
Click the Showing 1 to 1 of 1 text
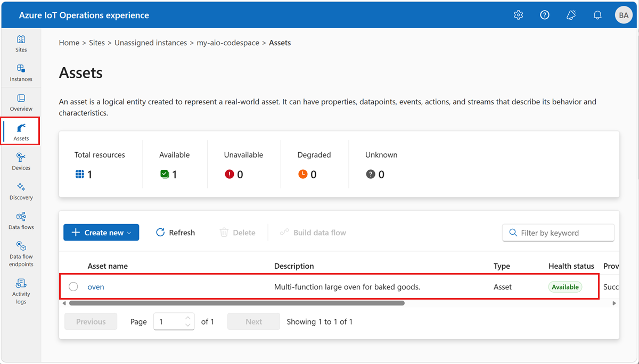coord(319,321)
